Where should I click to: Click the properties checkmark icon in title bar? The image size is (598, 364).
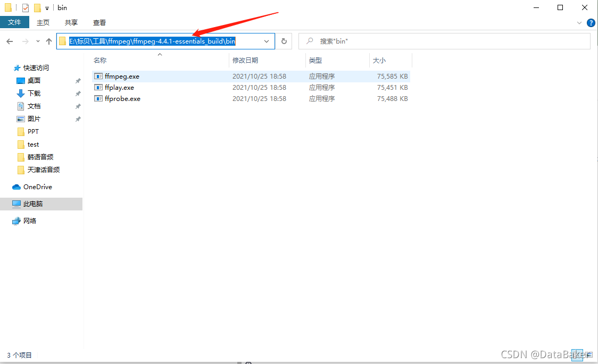pos(25,7)
